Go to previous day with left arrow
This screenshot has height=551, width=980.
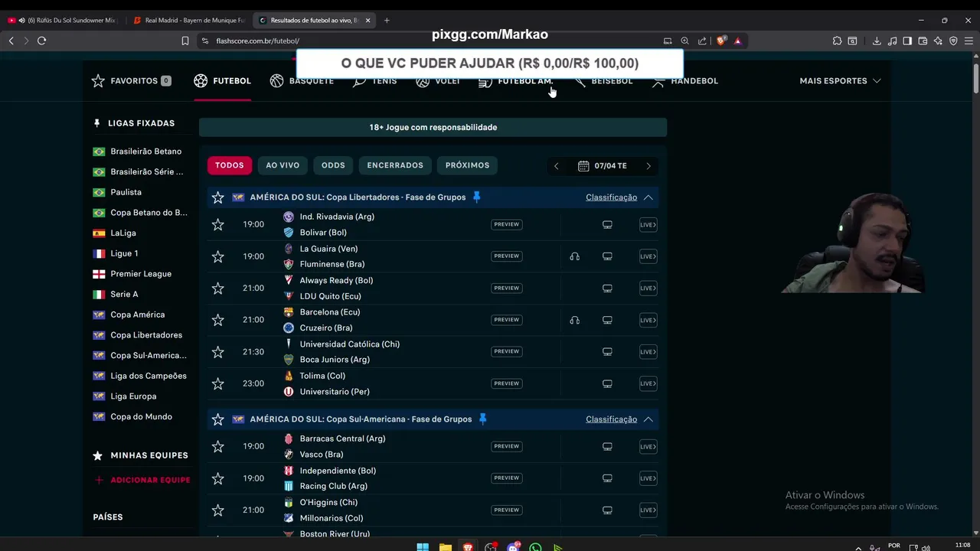[557, 165]
